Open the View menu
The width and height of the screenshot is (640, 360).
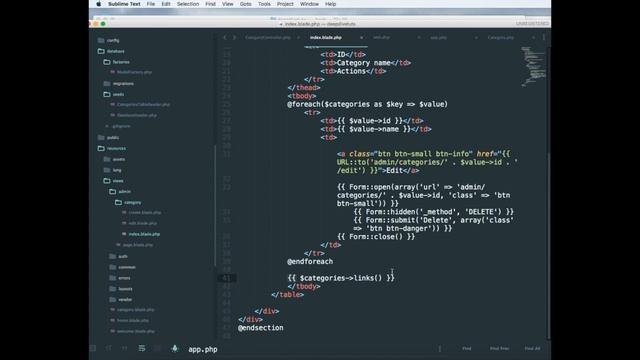click(x=227, y=4)
